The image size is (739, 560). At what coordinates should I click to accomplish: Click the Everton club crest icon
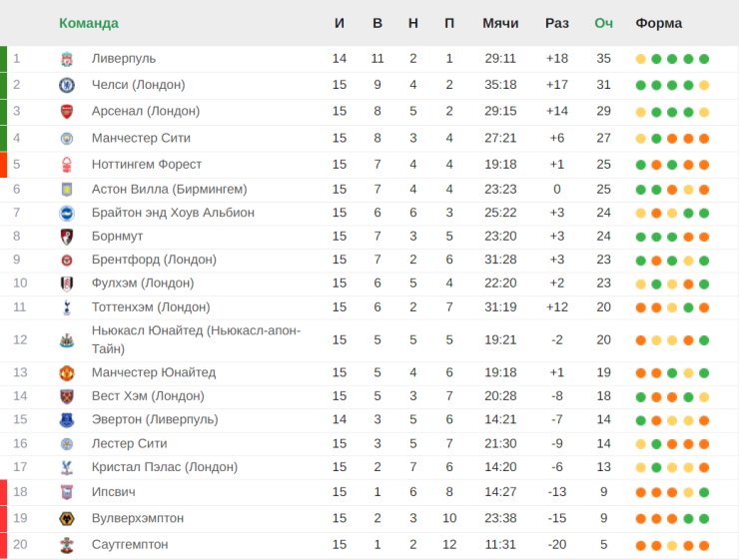tap(67, 419)
